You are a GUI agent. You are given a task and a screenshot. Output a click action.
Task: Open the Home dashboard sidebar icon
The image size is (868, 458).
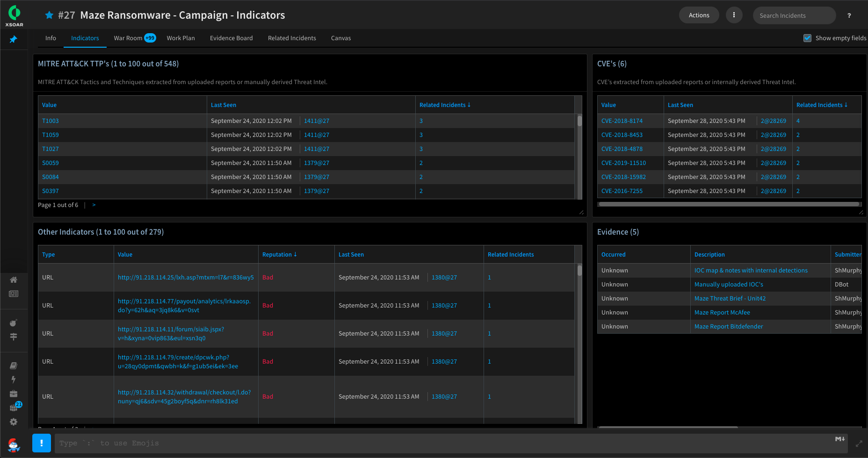click(14, 279)
